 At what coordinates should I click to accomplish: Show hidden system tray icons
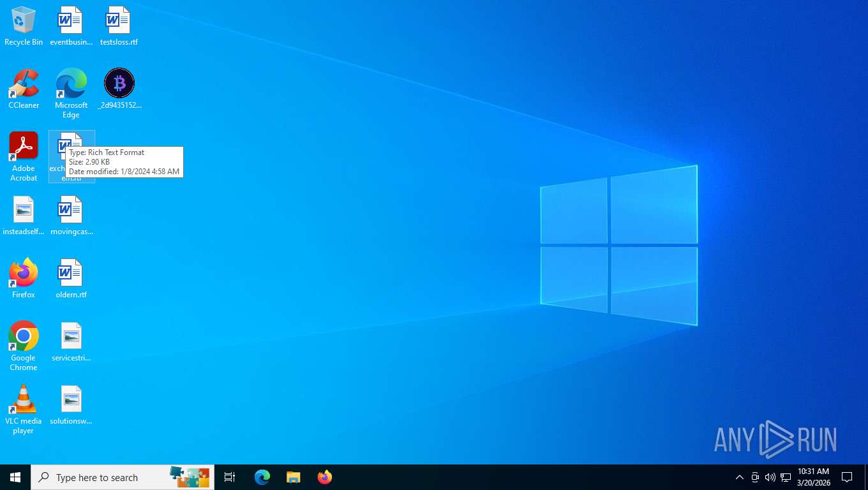click(x=739, y=477)
